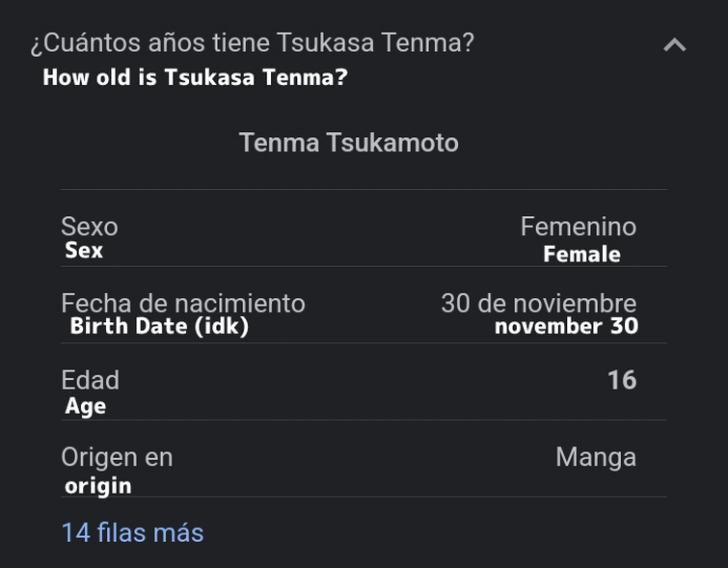Click the 'Birth Date (idk)' translation caption
Image resolution: width=728 pixels, height=568 pixels.
coord(159,326)
